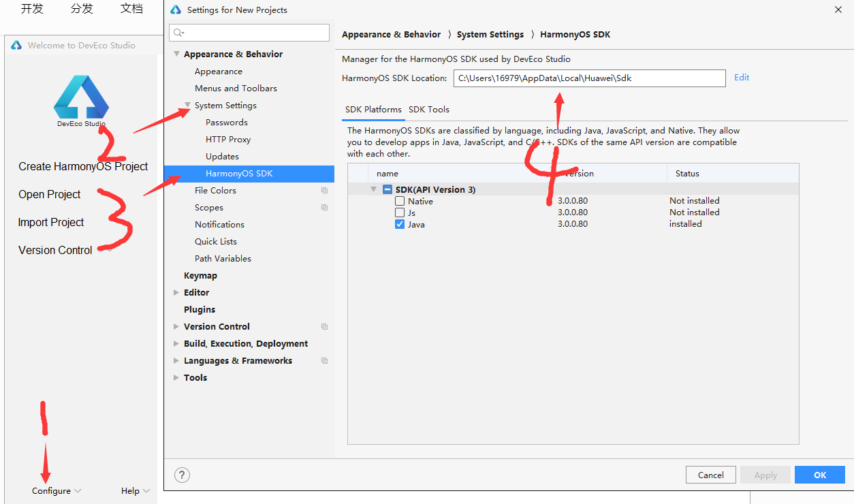854x504 pixels.
Task: Collapse the Appearance & Behavior section
Action: click(x=176, y=54)
